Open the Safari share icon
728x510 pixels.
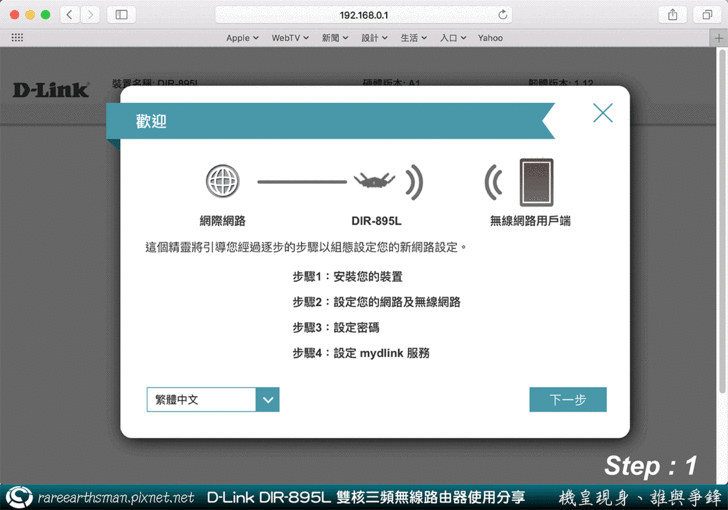673,15
